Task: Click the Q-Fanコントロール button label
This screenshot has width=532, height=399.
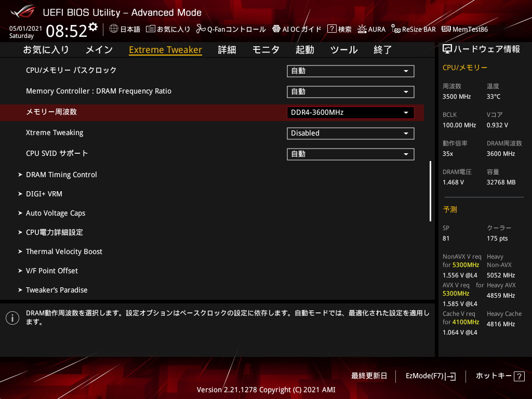Action: (x=236, y=29)
